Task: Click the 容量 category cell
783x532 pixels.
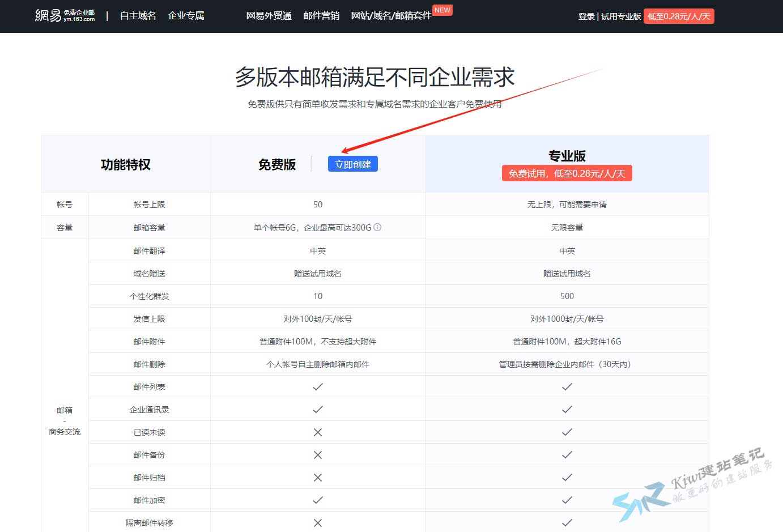Action: pos(65,228)
